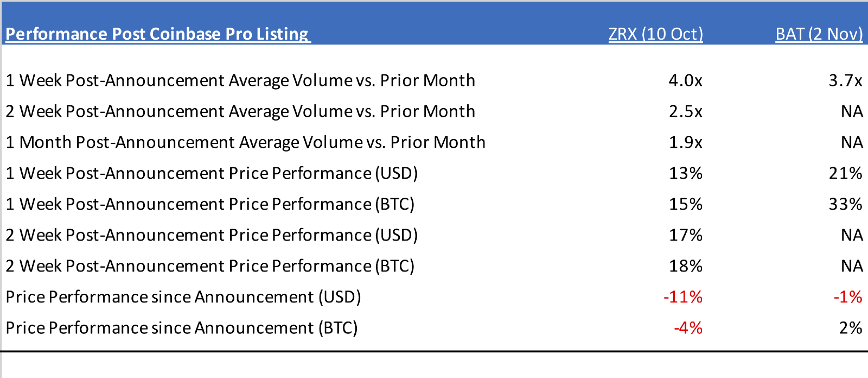
Task: Click the Price Performance since Announcement (BTC) label
Action: click(182, 328)
